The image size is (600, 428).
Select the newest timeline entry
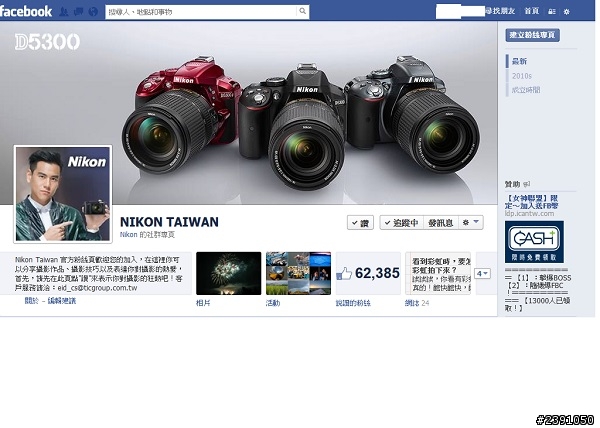click(x=519, y=61)
